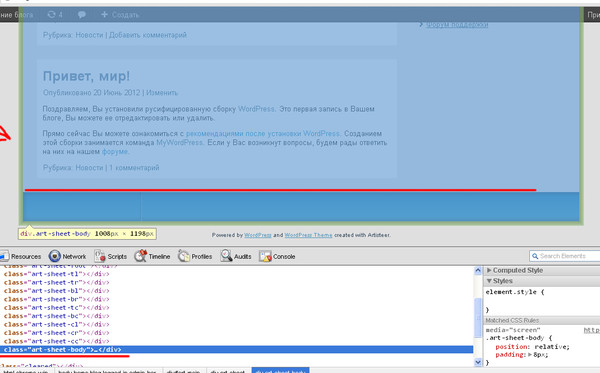Open the Audits panel icon
This screenshot has width=600, height=373.
226,256
